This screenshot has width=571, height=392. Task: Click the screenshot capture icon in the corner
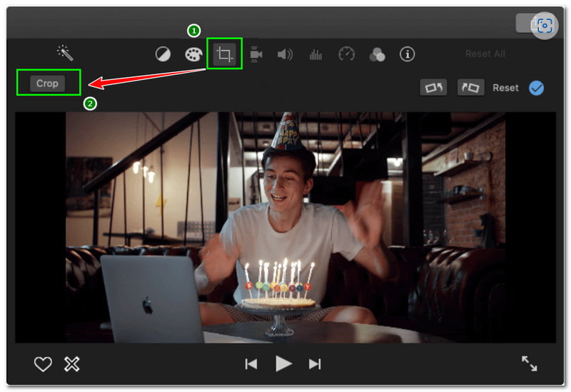(545, 26)
